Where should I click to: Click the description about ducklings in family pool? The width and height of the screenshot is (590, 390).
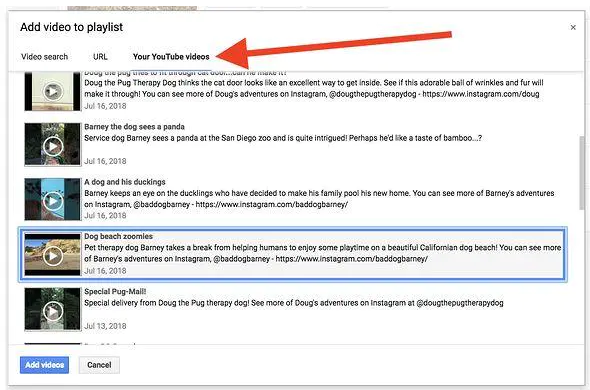tap(319, 199)
